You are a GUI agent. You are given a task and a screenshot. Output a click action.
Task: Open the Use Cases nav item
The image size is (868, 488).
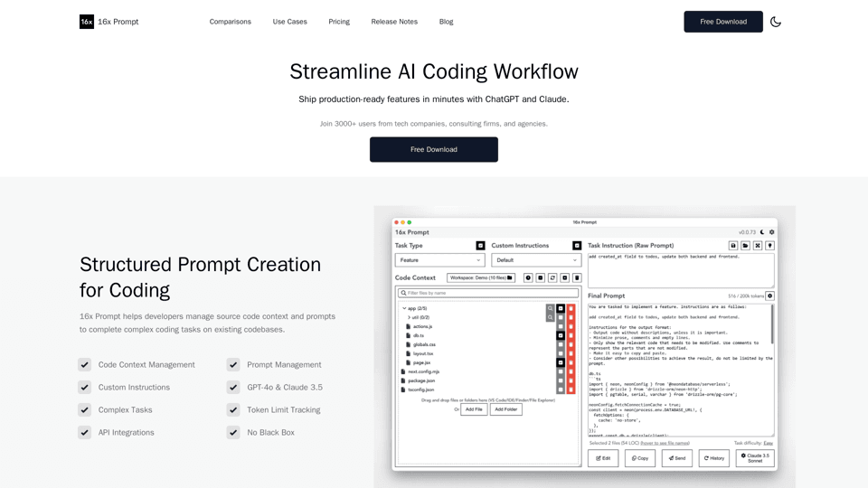pos(289,22)
